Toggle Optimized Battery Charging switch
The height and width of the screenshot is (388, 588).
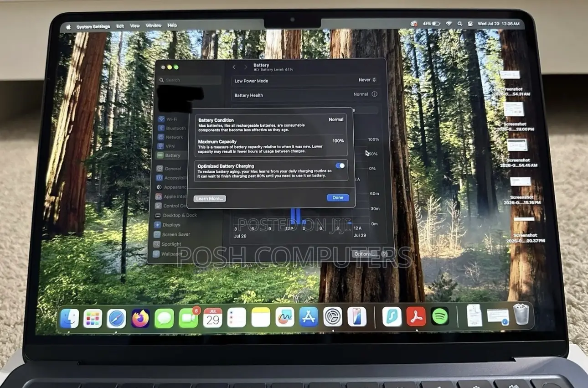click(340, 166)
